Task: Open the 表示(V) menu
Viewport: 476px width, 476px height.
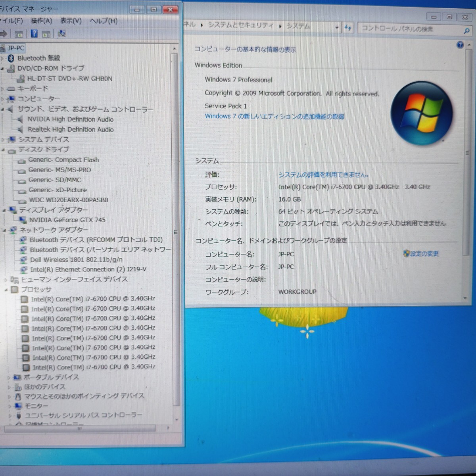Action: (71, 21)
